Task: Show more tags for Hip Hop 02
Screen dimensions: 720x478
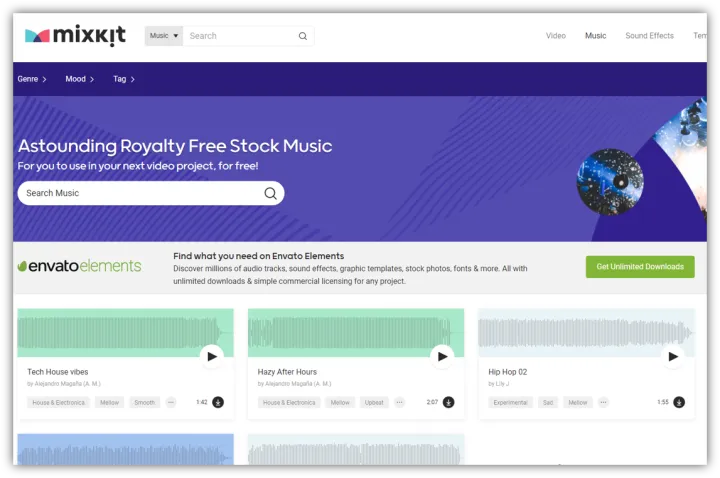Action: tap(603, 402)
